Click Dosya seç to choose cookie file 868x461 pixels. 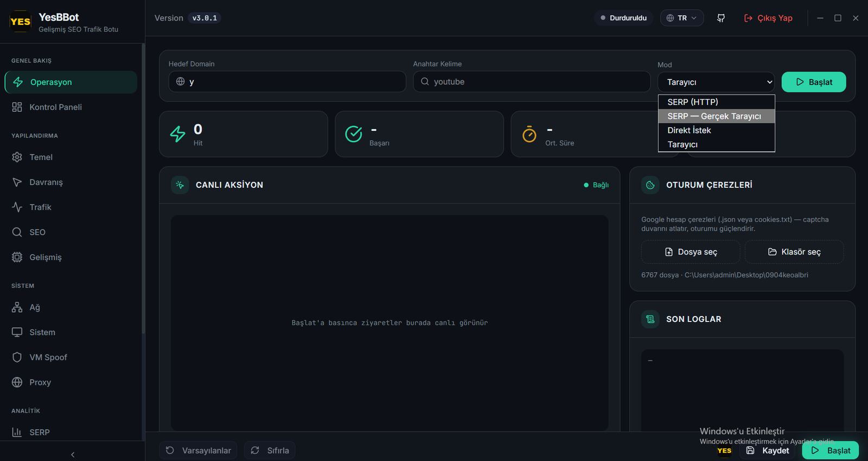pyautogui.click(x=691, y=252)
